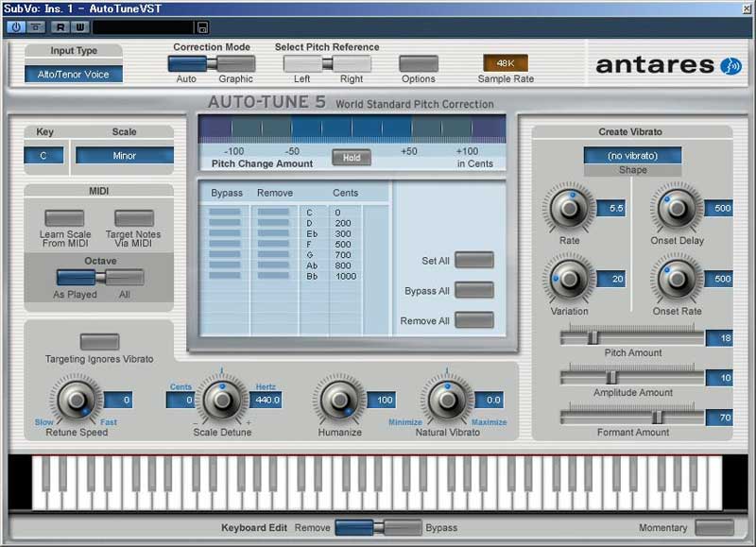
Task: Toggle Correction Mode Auto/Graphic switch
Action: coord(212,63)
